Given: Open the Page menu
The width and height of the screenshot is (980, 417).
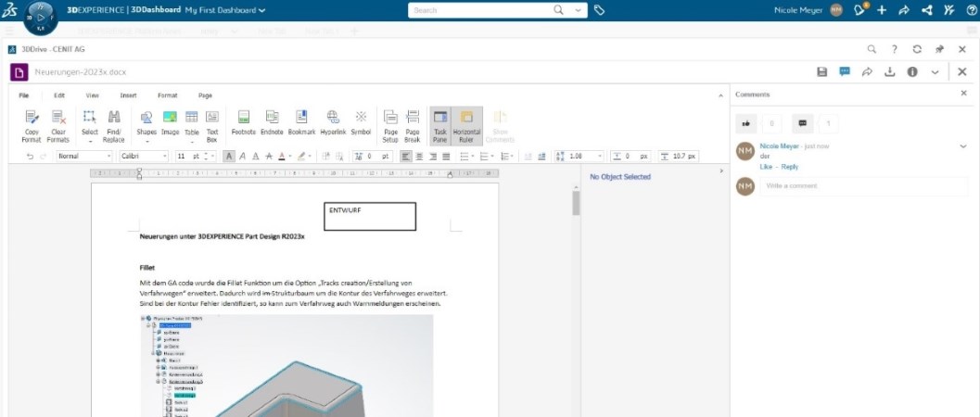Looking at the screenshot, I should pyautogui.click(x=205, y=95).
